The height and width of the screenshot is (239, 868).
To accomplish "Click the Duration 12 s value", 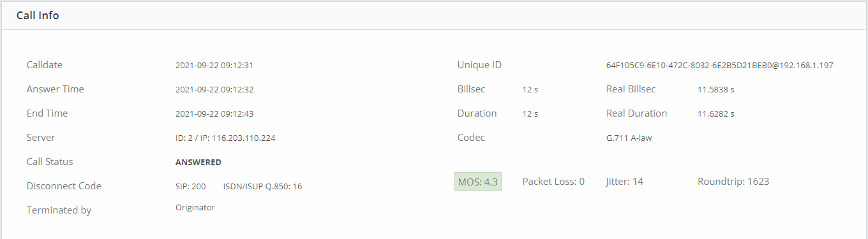I will point(530,113).
